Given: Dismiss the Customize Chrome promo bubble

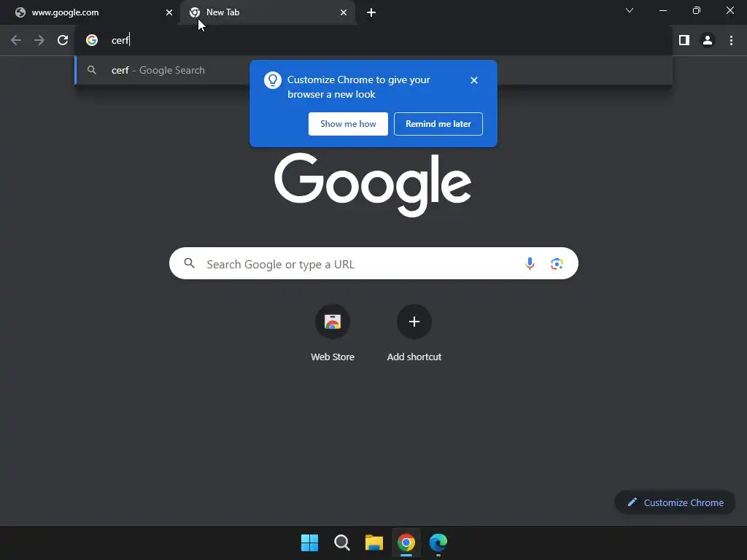Looking at the screenshot, I should 474,80.
